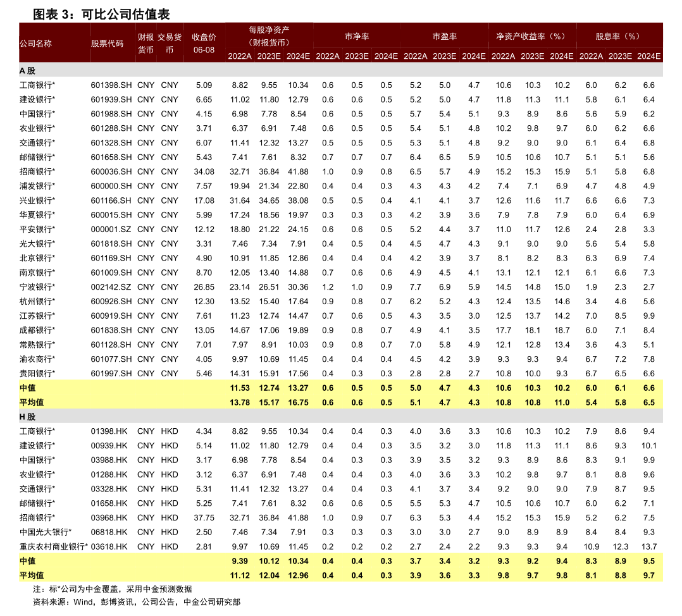Select the 中值 label under A 股 section
This screenshot has height=616, width=682.
(x=28, y=388)
